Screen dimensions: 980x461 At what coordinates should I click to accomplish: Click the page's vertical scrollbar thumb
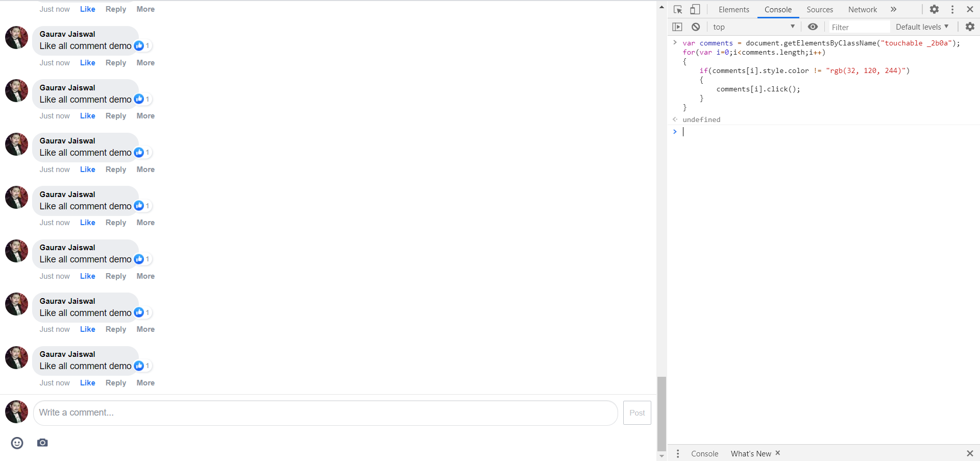coord(661,414)
